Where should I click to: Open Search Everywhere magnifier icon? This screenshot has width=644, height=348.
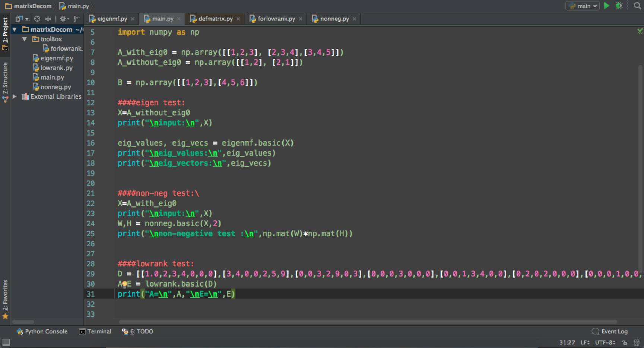tap(637, 6)
